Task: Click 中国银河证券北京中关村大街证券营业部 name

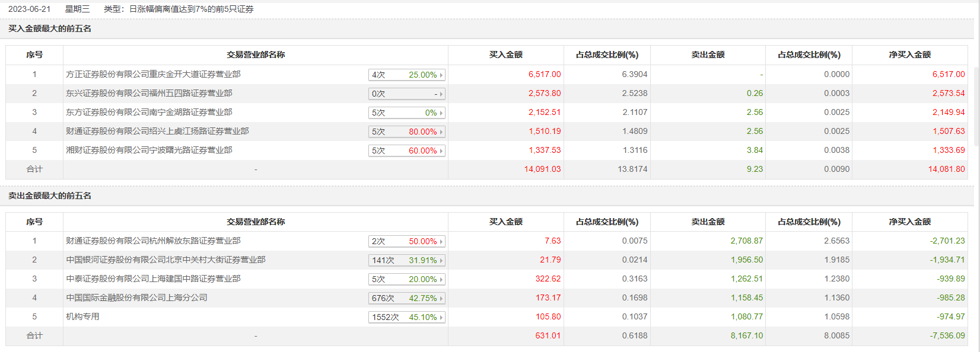Action: (166, 260)
